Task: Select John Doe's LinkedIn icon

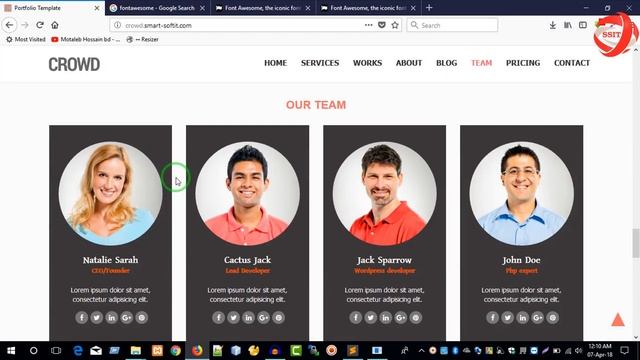Action: point(522,318)
